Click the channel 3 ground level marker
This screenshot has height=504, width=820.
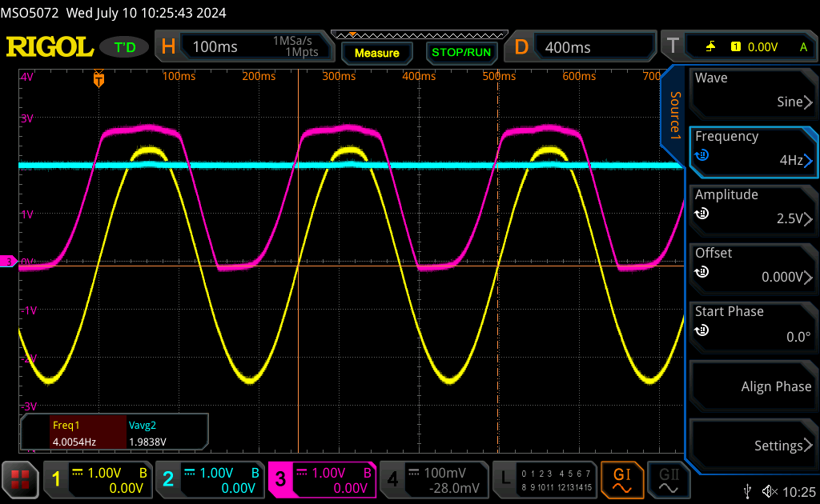pos(8,261)
